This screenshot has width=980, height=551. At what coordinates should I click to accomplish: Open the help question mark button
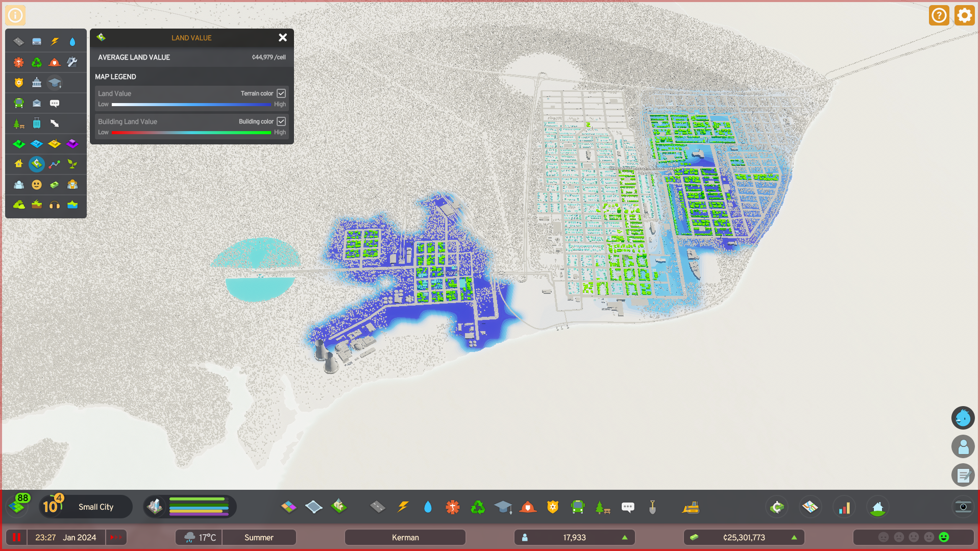[939, 15]
